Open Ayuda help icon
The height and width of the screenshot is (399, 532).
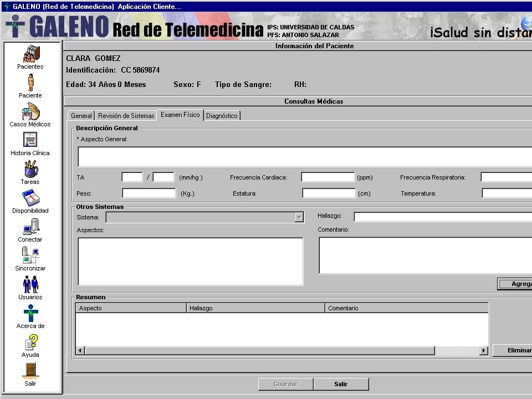click(31, 342)
